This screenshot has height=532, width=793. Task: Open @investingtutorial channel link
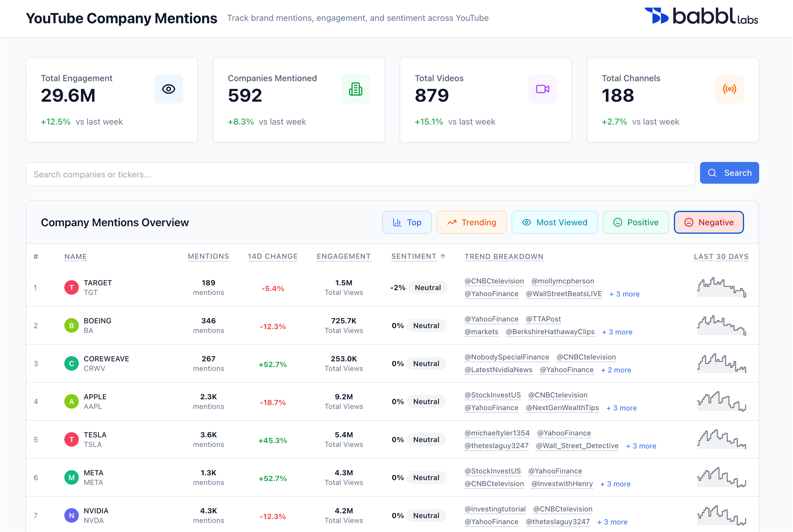495,509
